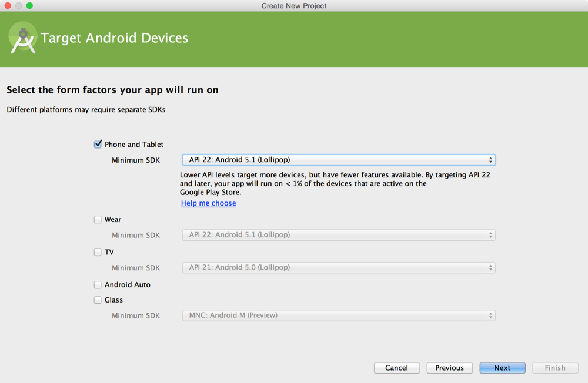
Task: Click the Android Studio logo icon
Action: [23, 38]
